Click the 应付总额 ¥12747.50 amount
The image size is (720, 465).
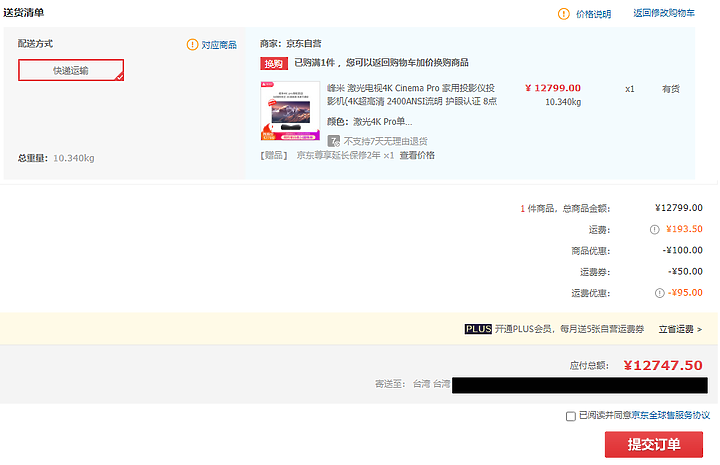click(663, 365)
